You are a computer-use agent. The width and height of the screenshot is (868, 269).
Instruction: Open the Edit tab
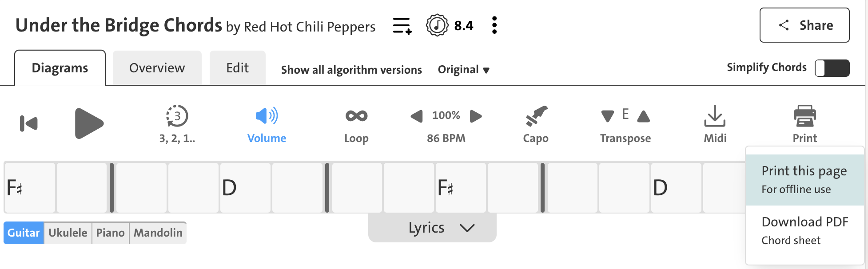coord(237,67)
